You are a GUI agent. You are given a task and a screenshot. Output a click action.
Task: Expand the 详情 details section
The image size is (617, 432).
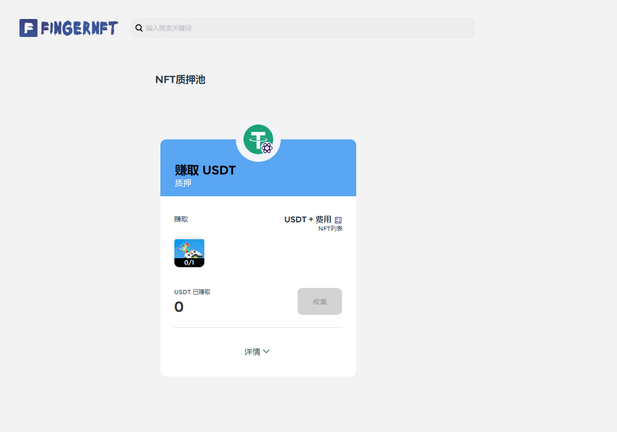pos(257,352)
